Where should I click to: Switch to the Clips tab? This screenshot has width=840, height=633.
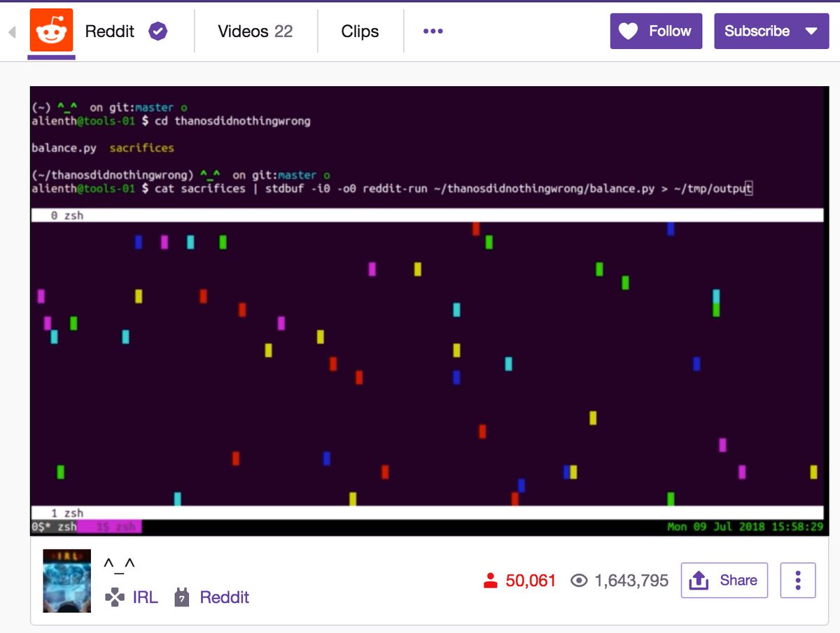pyautogui.click(x=360, y=31)
